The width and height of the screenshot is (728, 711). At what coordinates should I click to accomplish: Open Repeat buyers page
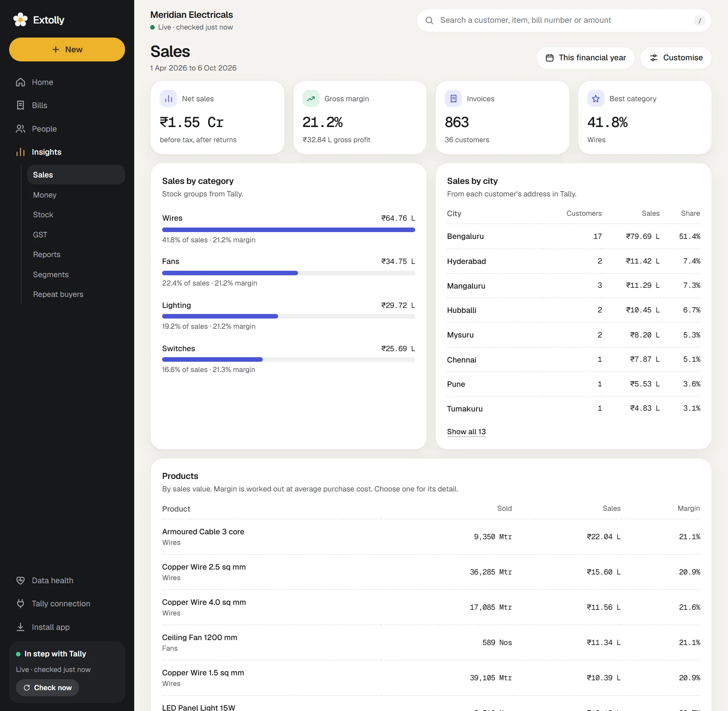tap(76, 294)
